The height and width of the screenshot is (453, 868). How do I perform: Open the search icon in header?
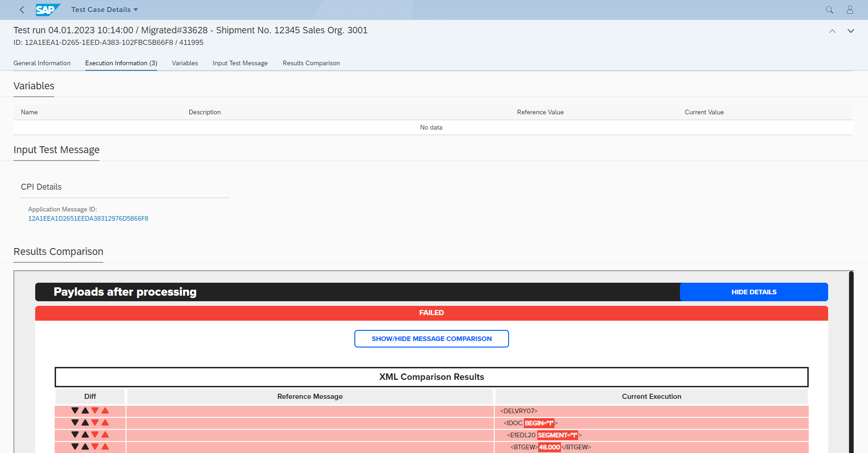click(x=829, y=10)
